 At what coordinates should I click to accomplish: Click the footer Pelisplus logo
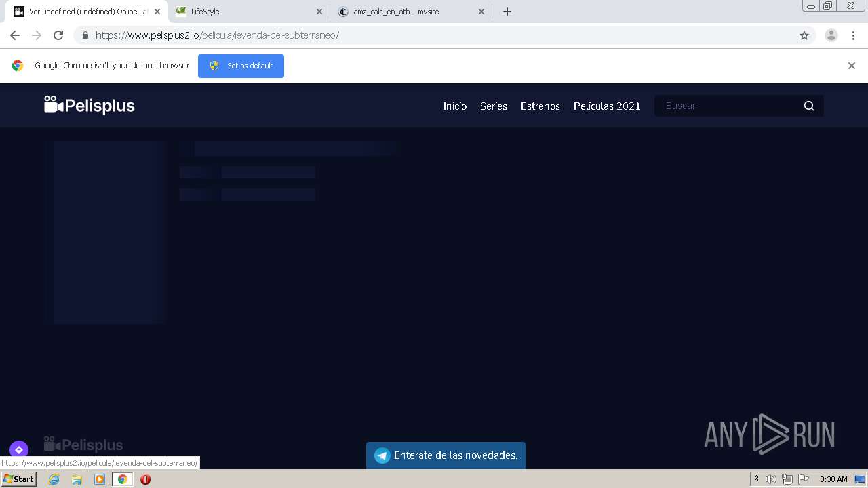click(83, 445)
